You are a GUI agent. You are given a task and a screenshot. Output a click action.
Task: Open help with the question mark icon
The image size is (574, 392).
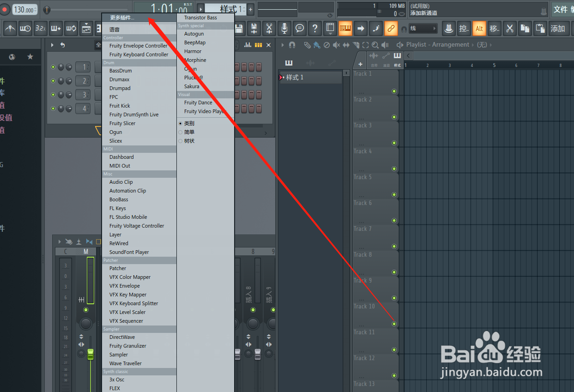pos(315,29)
